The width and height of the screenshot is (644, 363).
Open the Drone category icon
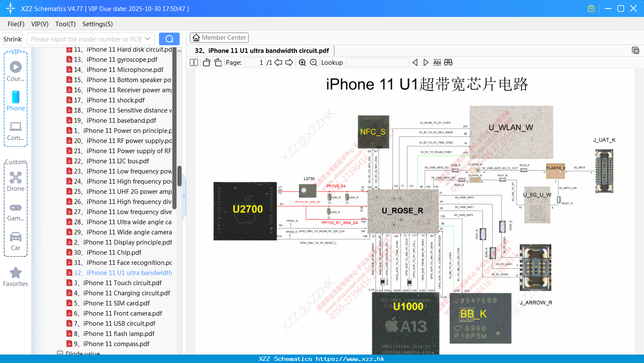(x=16, y=177)
